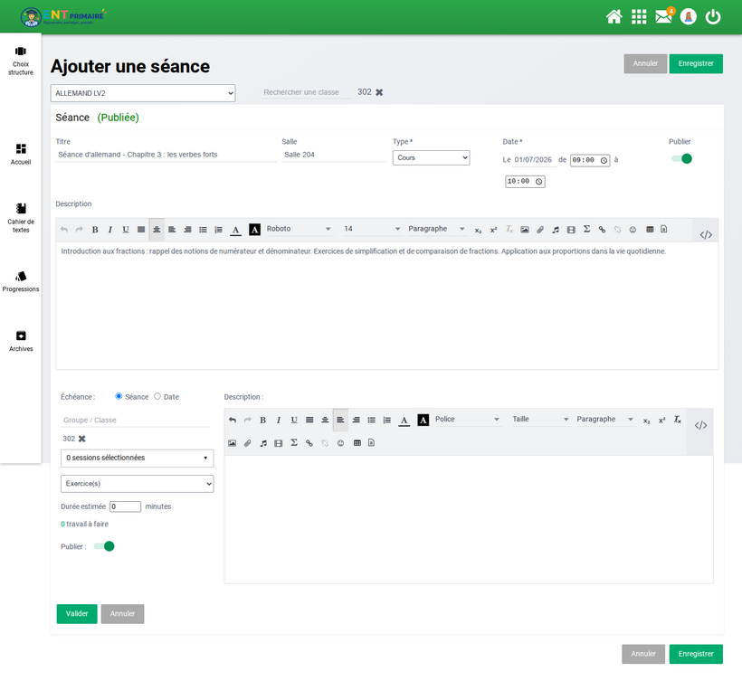Remove 302 under Groupe / Classe
Image resolution: width=742 pixels, height=700 pixels.
(x=81, y=439)
